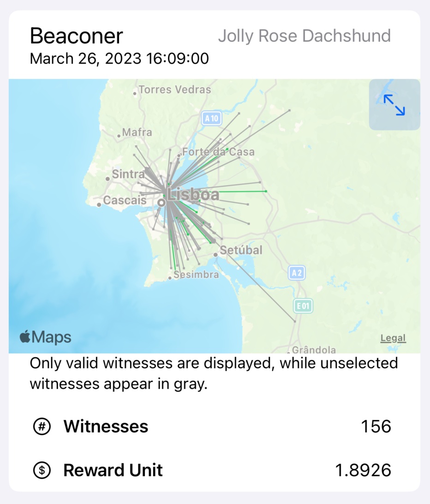Tap the beaconer hotspot circle near Lisboa
430x504 pixels.
click(x=161, y=203)
